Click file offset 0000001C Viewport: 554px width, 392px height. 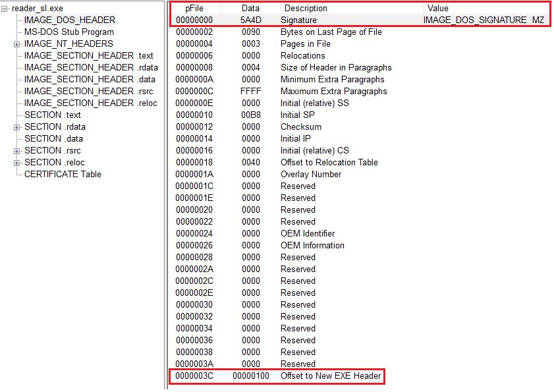194,186
